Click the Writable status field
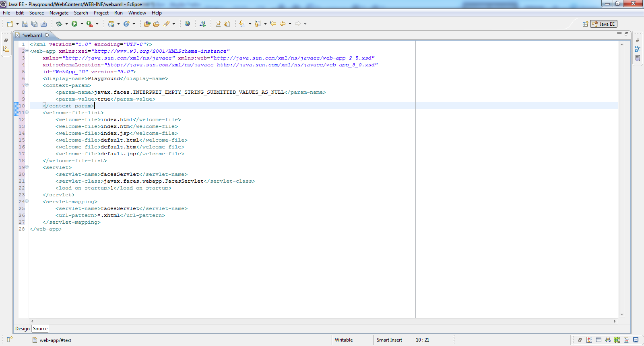The image size is (644, 346). click(344, 340)
